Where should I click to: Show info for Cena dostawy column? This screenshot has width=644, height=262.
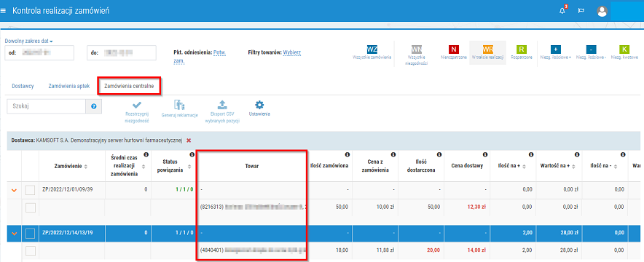[485, 154]
